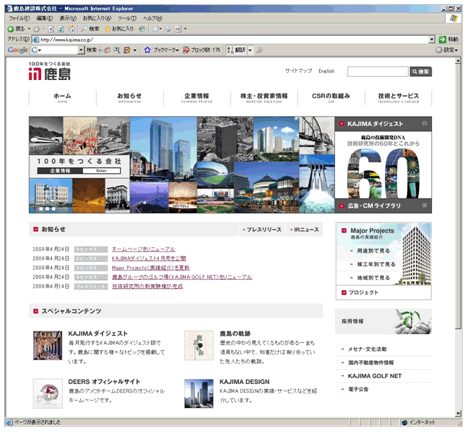Expand the Edit icon dropdown arrow
Screen dimensions: 468x432
point(185,29)
